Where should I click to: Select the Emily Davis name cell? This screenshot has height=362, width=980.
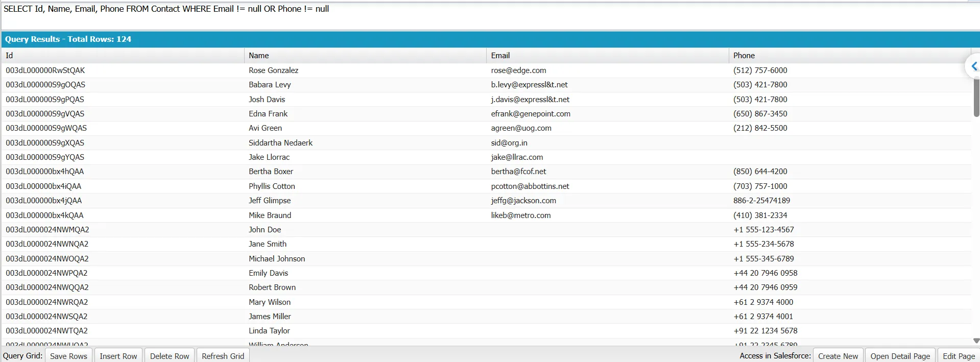pyautogui.click(x=365, y=273)
